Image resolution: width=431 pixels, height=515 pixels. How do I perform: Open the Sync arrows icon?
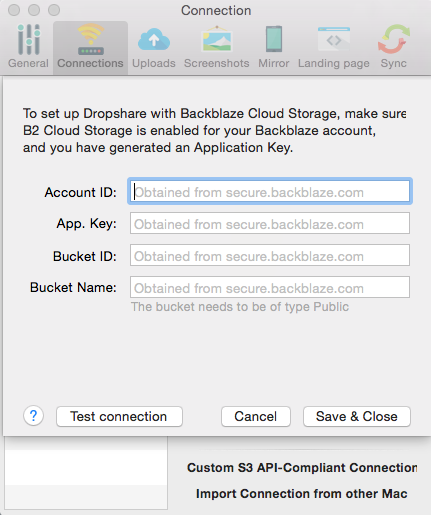coord(394,39)
